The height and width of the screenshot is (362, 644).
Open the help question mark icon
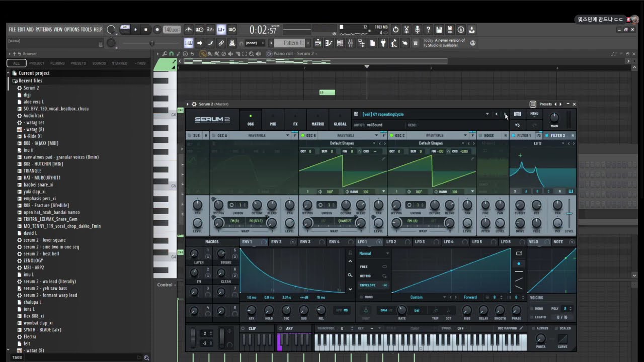(428, 30)
